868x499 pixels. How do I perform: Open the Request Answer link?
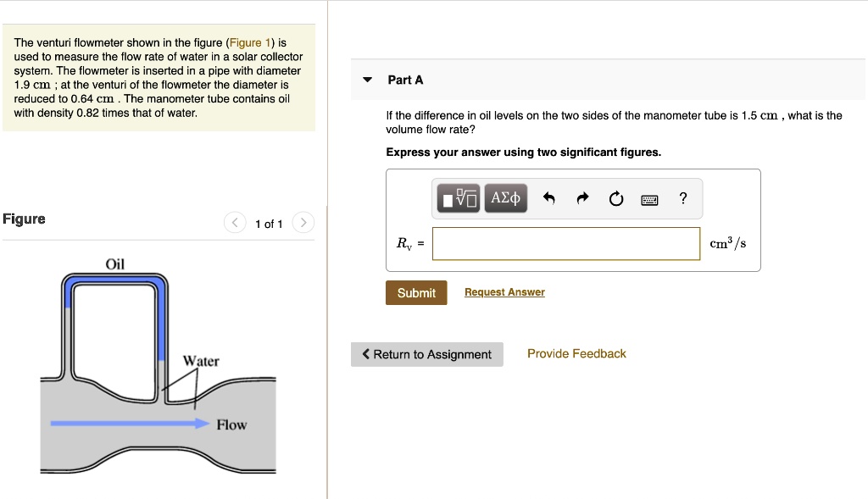tap(504, 292)
